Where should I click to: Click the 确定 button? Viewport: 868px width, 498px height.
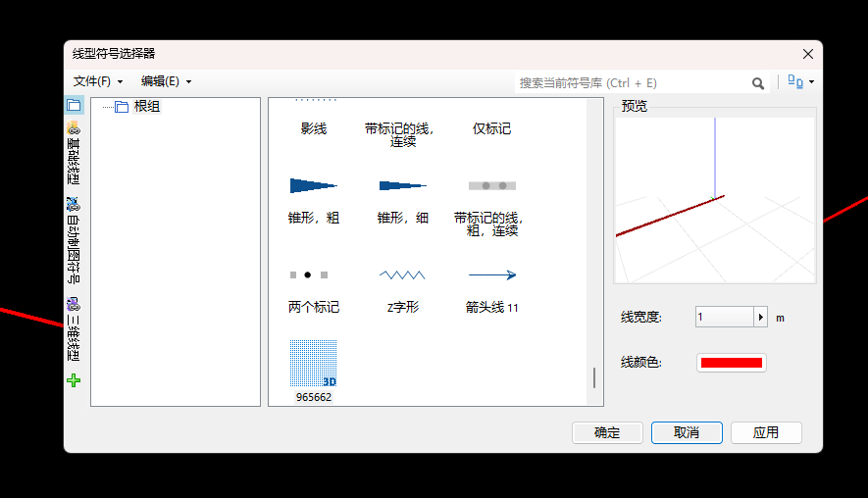607,432
